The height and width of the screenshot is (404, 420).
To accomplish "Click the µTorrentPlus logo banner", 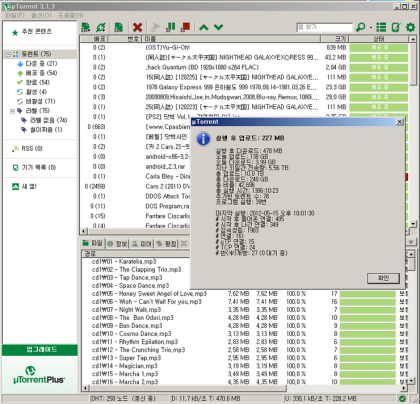I will click(39, 376).
